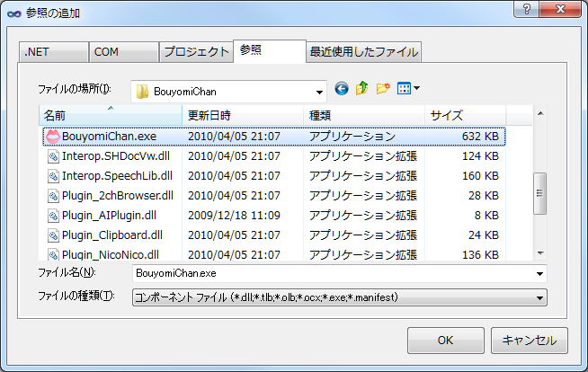Viewport: 588px width, 372px height.
Task: Click the Plugin_NicoNico.dll file icon
Action: click(x=53, y=255)
